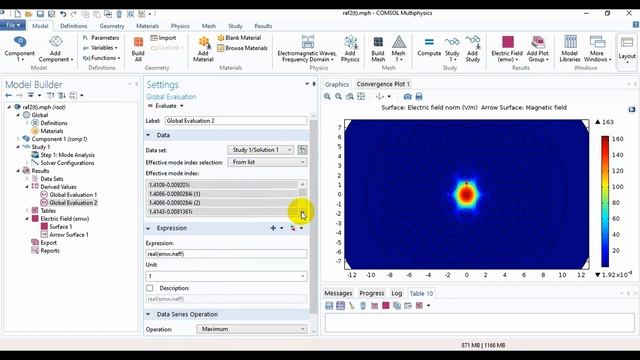Switch to the Log tab
The height and width of the screenshot is (360, 640).
click(396, 293)
